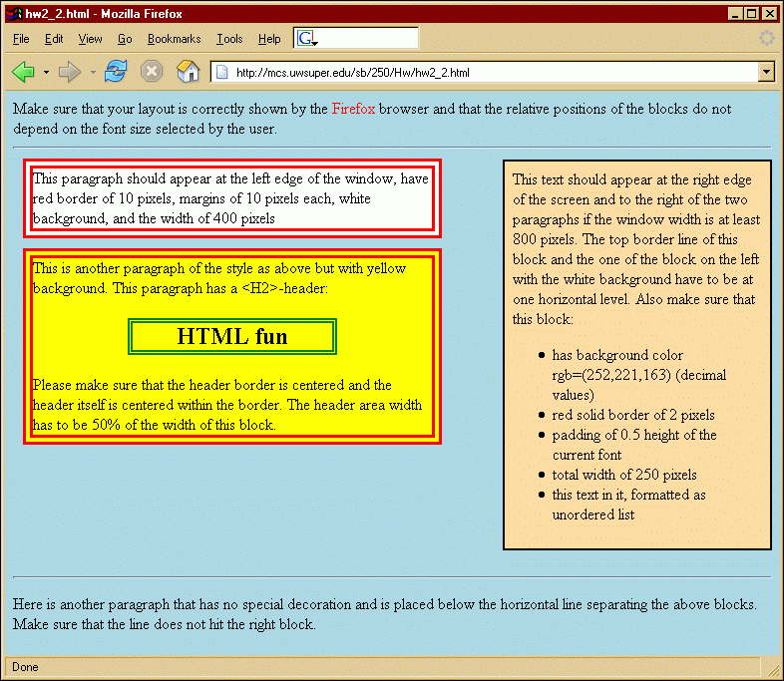Open the Back button history dropdown
The width and height of the screenshot is (784, 681).
click(46, 73)
